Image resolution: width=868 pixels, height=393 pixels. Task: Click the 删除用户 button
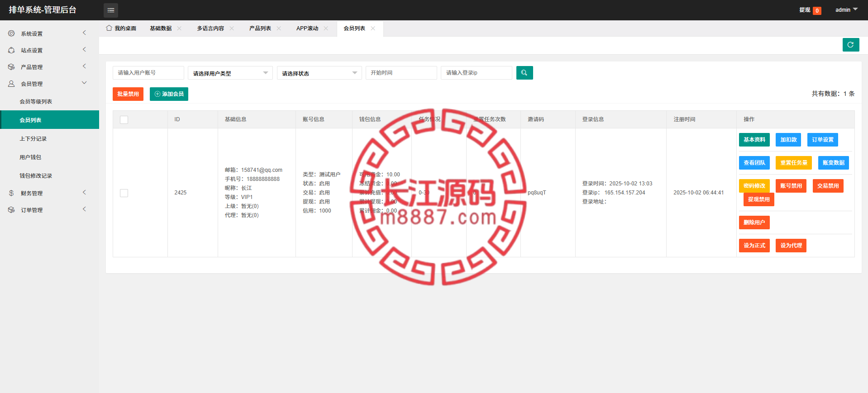pyautogui.click(x=754, y=223)
